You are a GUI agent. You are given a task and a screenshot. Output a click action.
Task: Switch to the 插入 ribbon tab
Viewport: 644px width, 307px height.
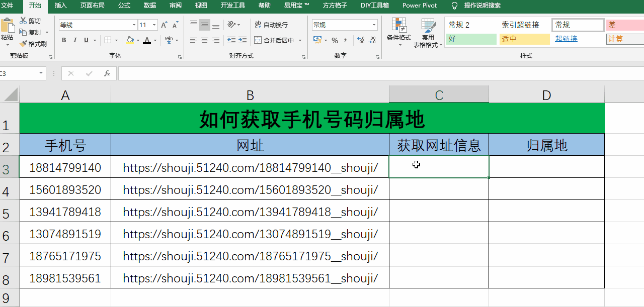tap(60, 6)
